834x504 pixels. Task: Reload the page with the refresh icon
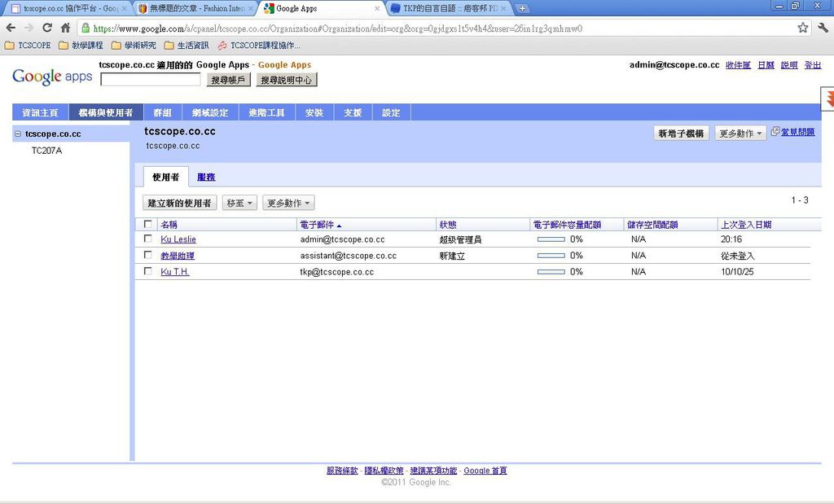47,28
